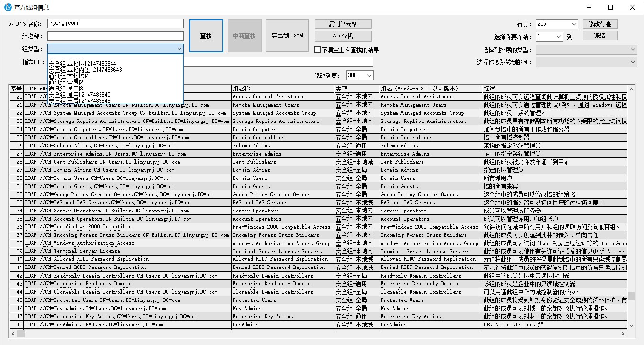Click description cell 成员可以管理域服务器
Viewport: 644px width, 345px height.
tap(555, 211)
